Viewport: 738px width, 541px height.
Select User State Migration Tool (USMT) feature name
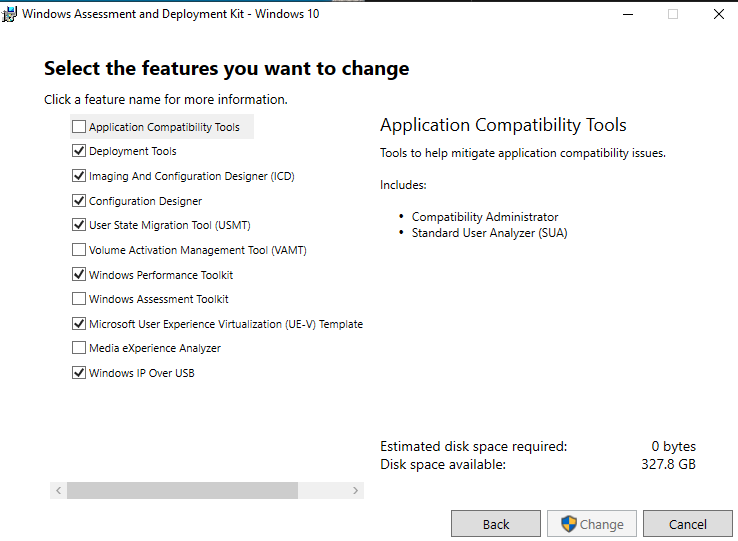170,225
